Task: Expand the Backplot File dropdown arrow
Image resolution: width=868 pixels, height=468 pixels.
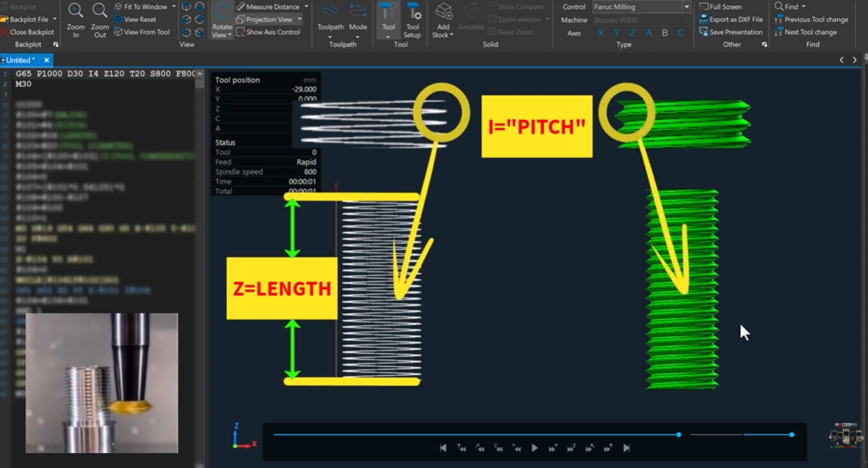Action: 56,19
